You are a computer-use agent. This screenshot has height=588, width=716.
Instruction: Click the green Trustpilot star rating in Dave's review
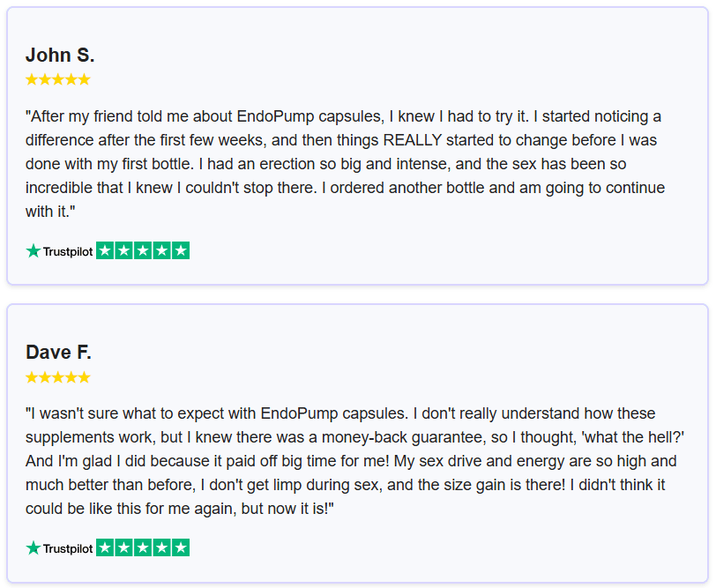point(143,547)
